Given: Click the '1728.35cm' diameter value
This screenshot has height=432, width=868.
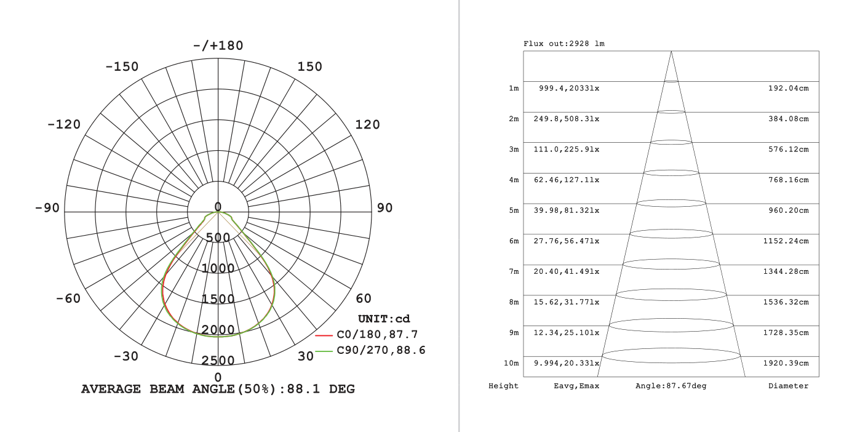Looking at the screenshot, I should 786,333.
